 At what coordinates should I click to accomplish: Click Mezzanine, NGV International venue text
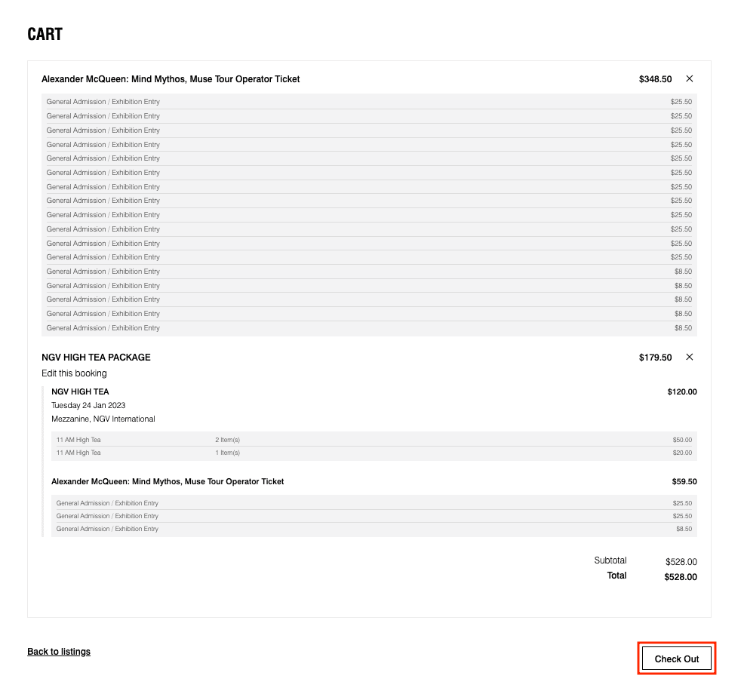point(103,419)
